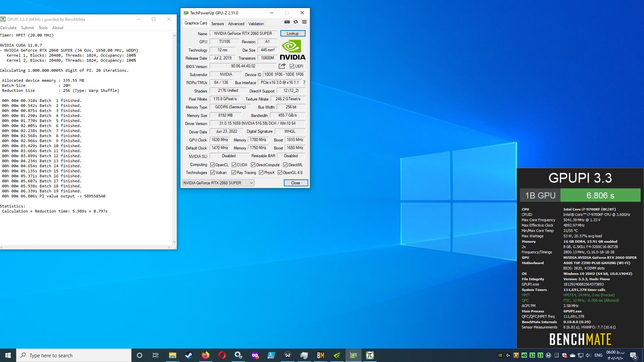The width and height of the screenshot is (644, 362).
Task: Open the Tools menu in GPUPI
Action: (x=43, y=28)
